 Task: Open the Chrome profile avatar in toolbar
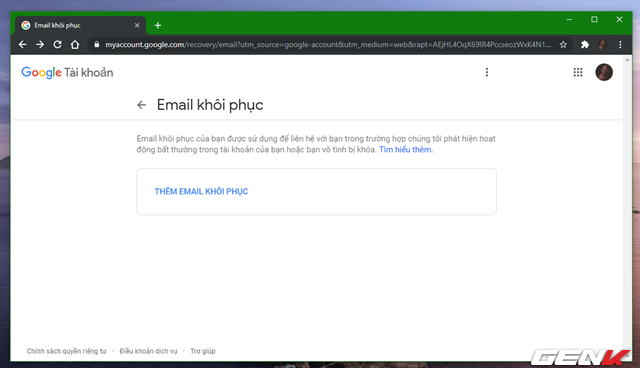tap(602, 44)
